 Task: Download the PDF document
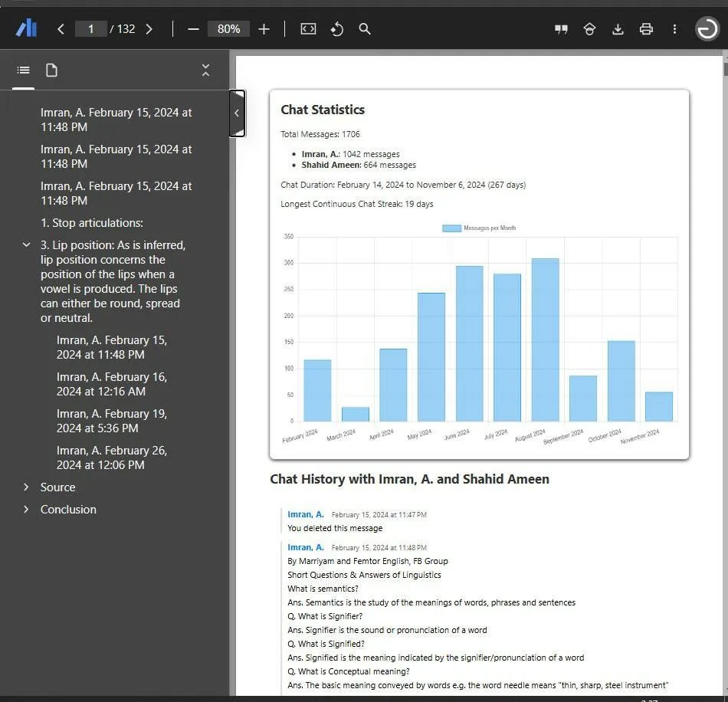618,29
